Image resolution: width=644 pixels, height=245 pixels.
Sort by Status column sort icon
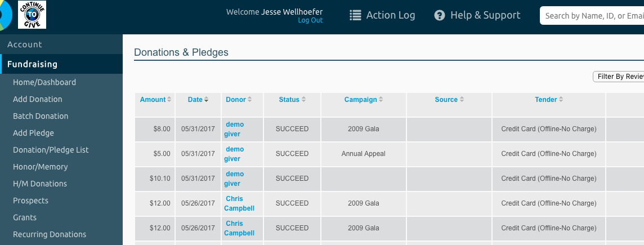303,100
